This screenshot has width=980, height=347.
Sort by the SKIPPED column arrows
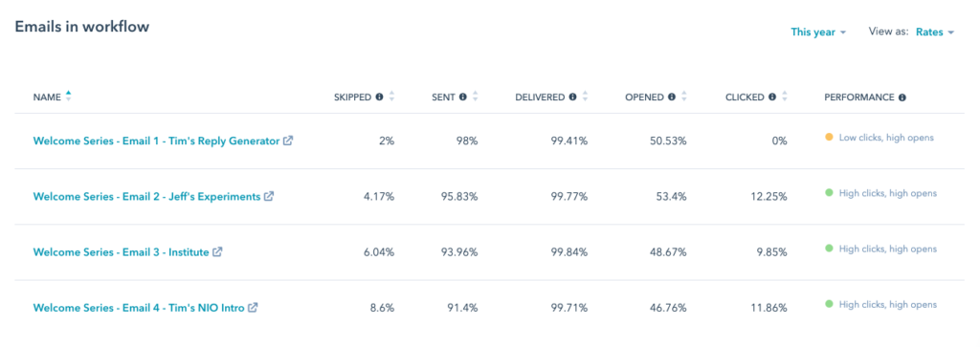391,97
